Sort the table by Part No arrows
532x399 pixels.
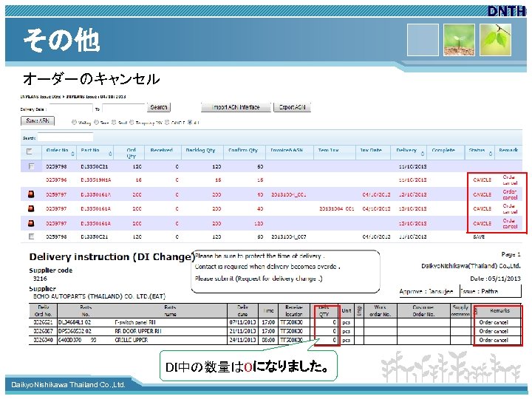[110, 154]
